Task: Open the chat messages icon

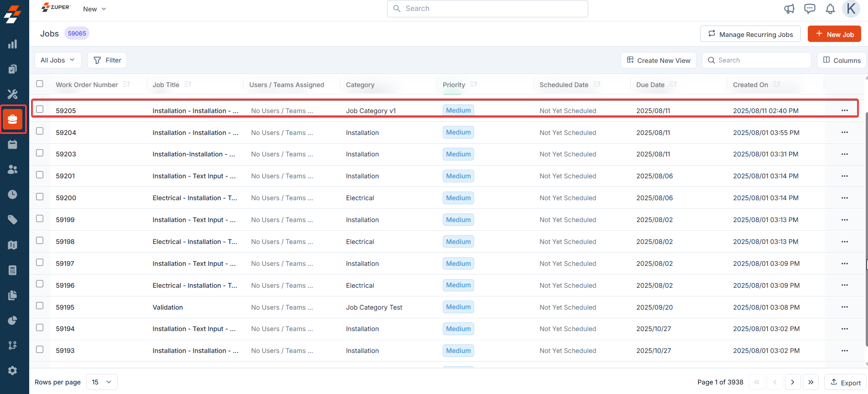Action: [810, 9]
